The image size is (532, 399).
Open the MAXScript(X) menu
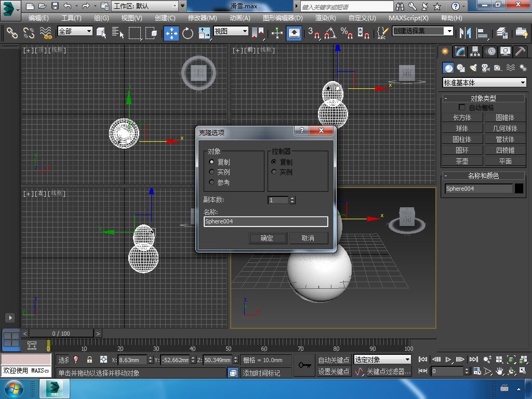pyautogui.click(x=408, y=18)
